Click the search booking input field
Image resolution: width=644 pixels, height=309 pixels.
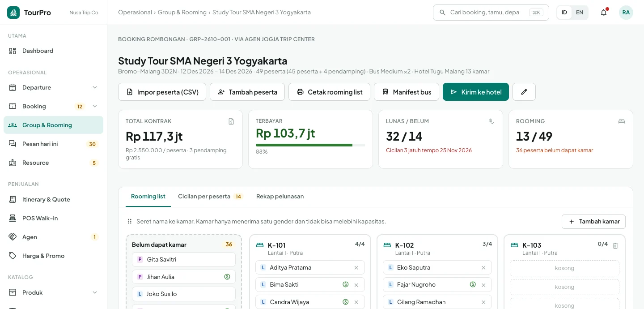click(491, 13)
